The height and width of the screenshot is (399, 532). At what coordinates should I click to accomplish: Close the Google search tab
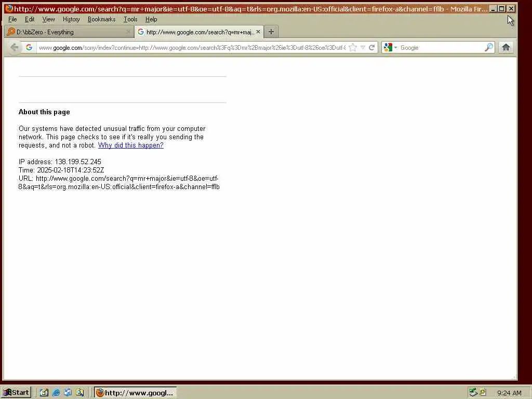click(258, 32)
